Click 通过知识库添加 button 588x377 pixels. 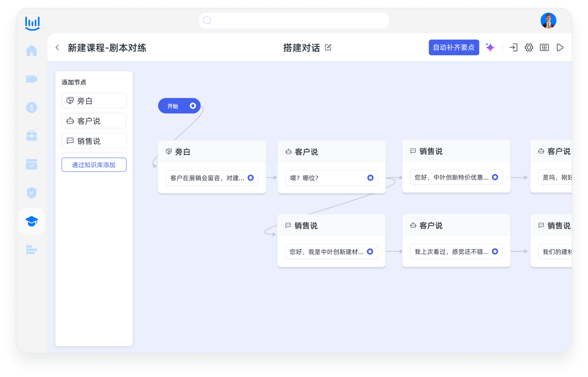point(94,165)
